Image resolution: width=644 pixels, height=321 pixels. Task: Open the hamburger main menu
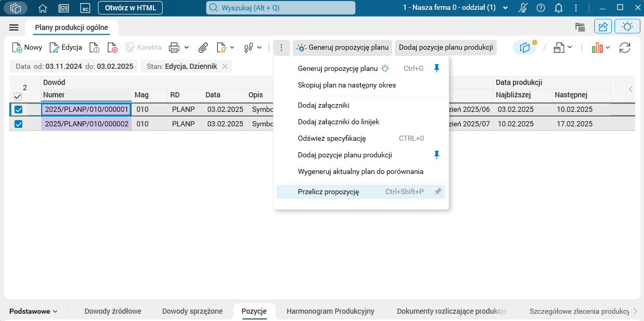click(x=14, y=27)
